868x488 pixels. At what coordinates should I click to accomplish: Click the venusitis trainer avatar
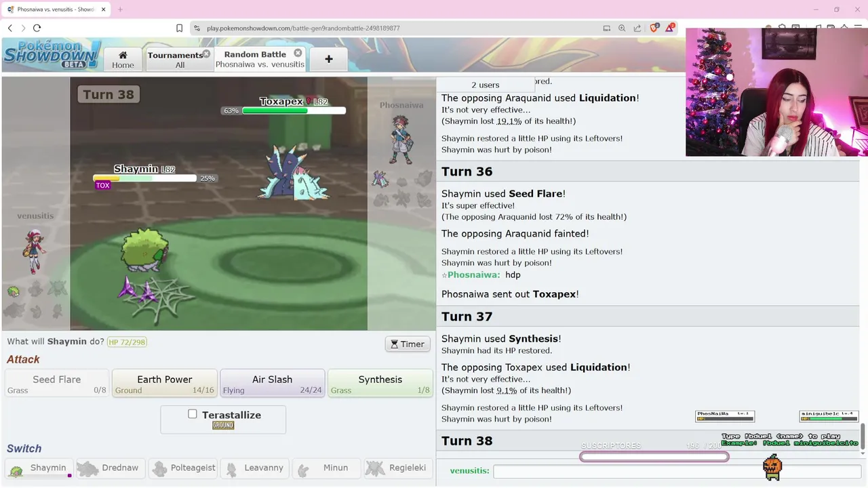coord(34,250)
